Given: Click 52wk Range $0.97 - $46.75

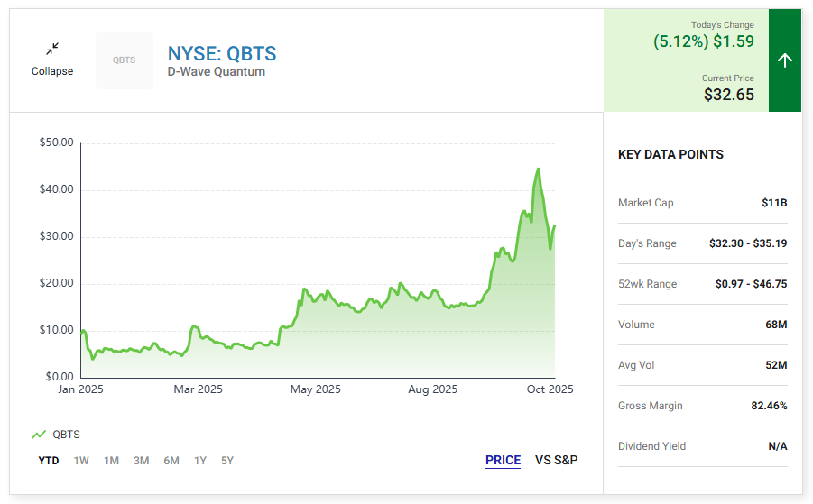Looking at the screenshot, I should (752, 284).
